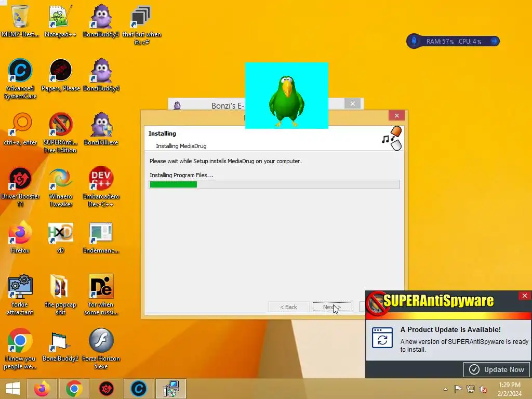This screenshot has width=532, height=399.
Task: Show hidden system tray icons
Action: [445, 389]
